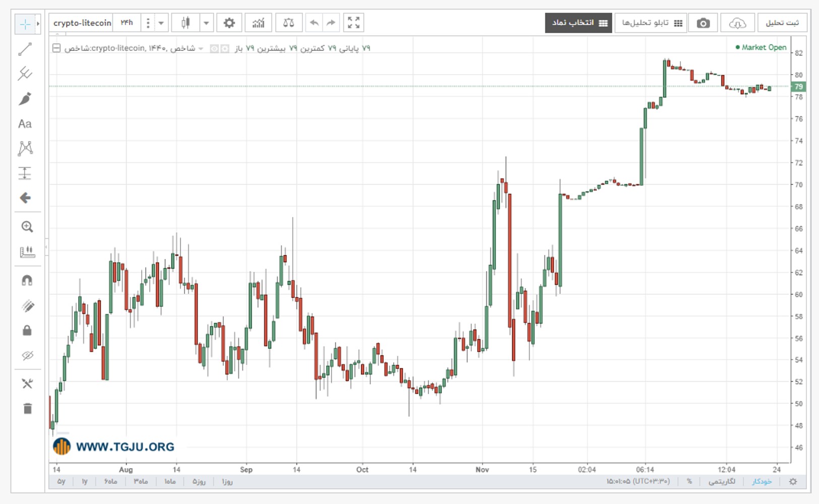The width and height of the screenshot is (819, 504).
Task: Open the legend series dropdown arrow
Action: pos(201,48)
